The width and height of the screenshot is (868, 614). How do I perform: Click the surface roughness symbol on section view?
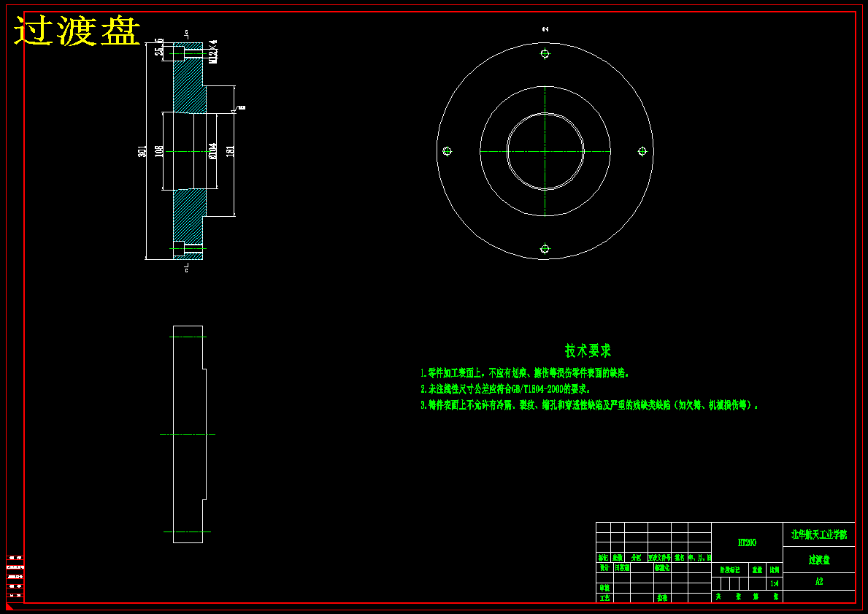coord(237,109)
